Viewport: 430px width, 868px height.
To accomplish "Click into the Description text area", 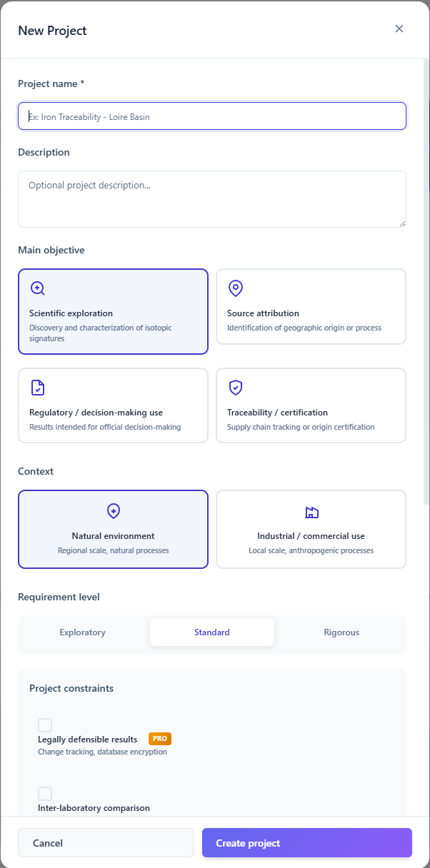I will (212, 199).
